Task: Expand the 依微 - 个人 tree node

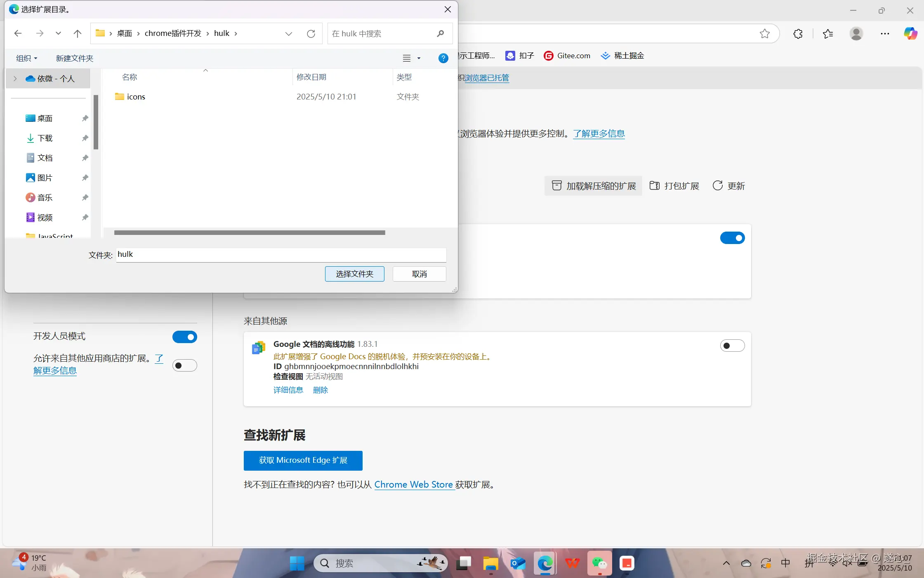Action: [x=15, y=78]
